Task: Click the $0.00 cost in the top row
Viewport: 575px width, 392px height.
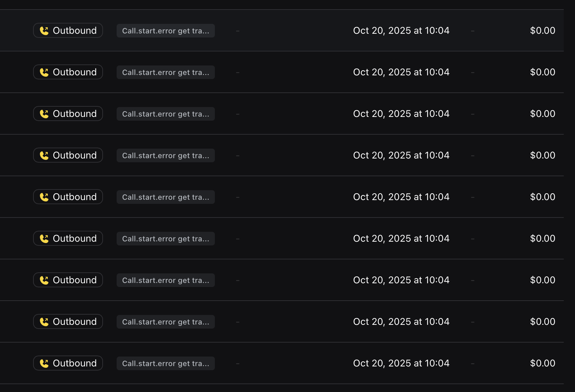Action: pos(542,30)
